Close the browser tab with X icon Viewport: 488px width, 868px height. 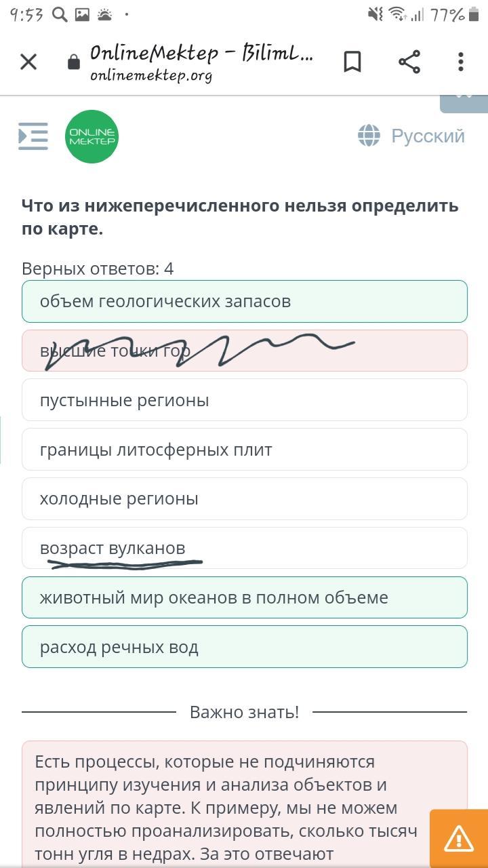click(28, 62)
